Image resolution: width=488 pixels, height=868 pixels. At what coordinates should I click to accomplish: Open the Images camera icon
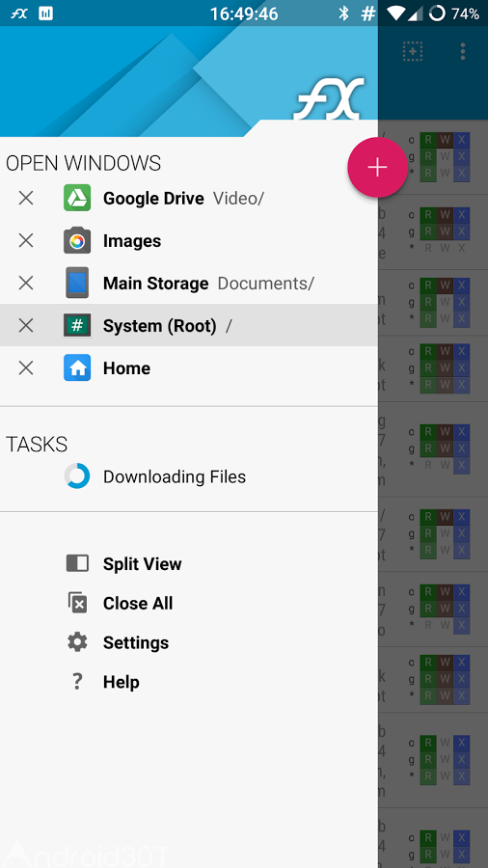click(77, 241)
